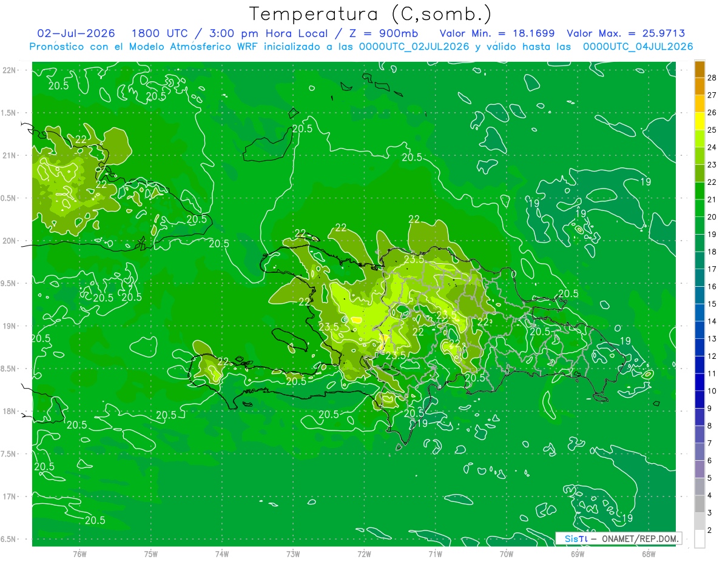Image resolution: width=728 pixels, height=562 pixels.
Task: Click the gray legend swatch between 3 and 4
Action: coord(699,504)
